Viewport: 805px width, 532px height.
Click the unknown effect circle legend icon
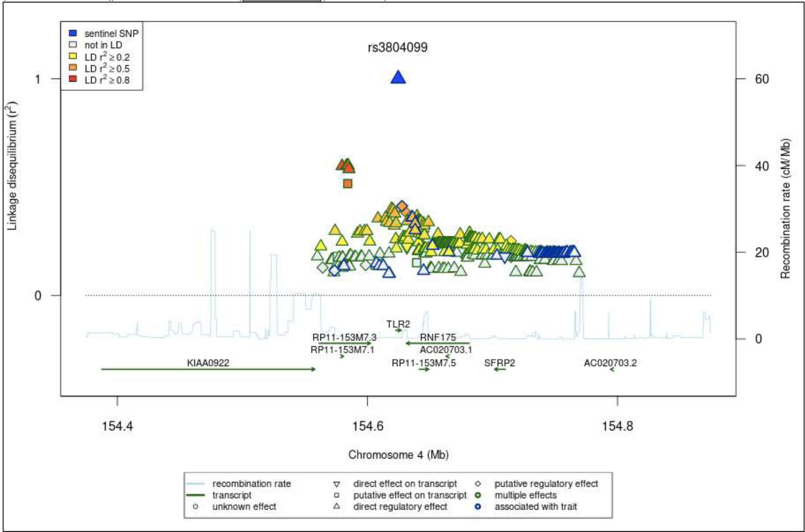(x=195, y=507)
